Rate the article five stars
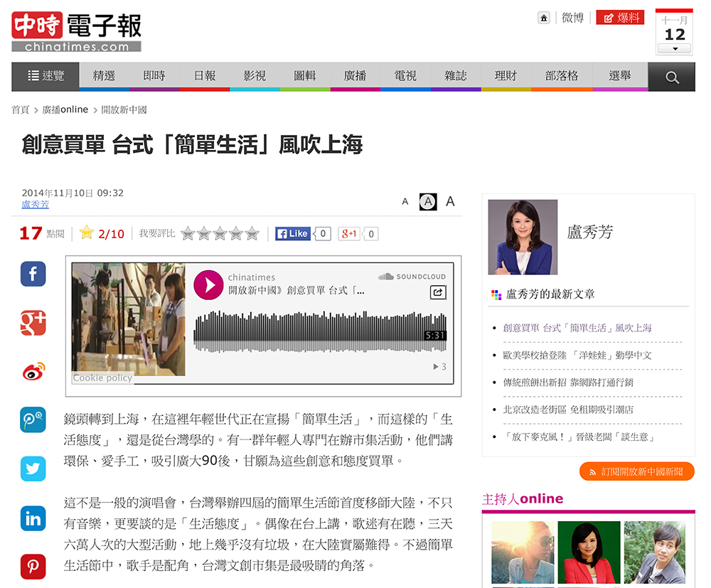This screenshot has height=588, width=711. pyautogui.click(x=252, y=234)
